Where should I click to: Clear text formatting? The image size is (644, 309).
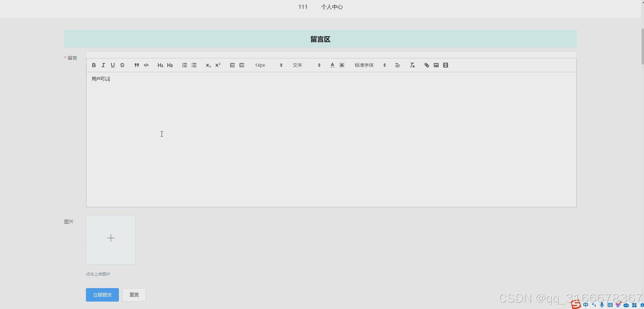412,65
